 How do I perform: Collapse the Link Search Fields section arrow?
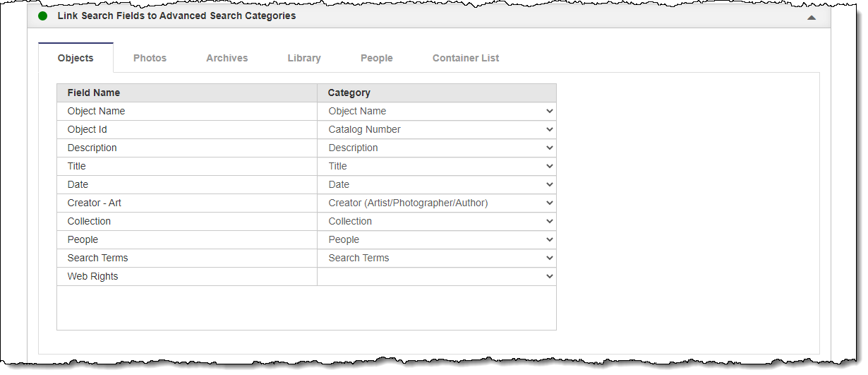click(812, 17)
